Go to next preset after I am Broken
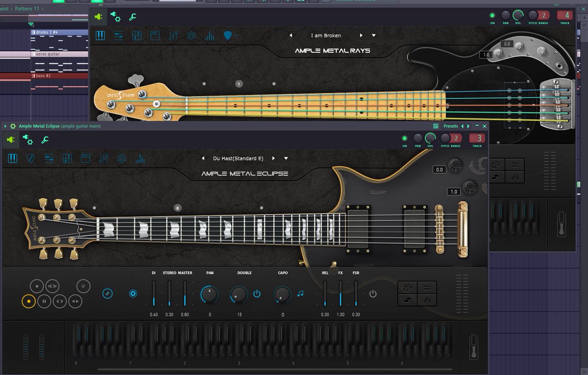 point(361,35)
